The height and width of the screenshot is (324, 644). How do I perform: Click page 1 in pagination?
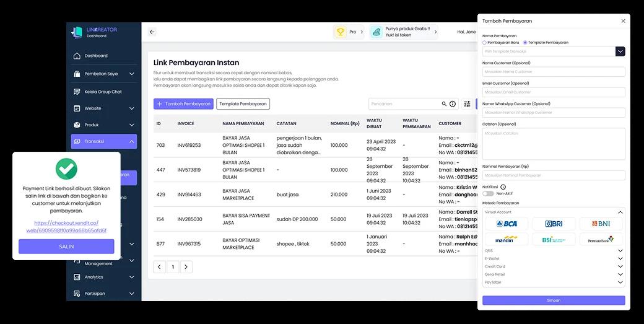(173, 267)
